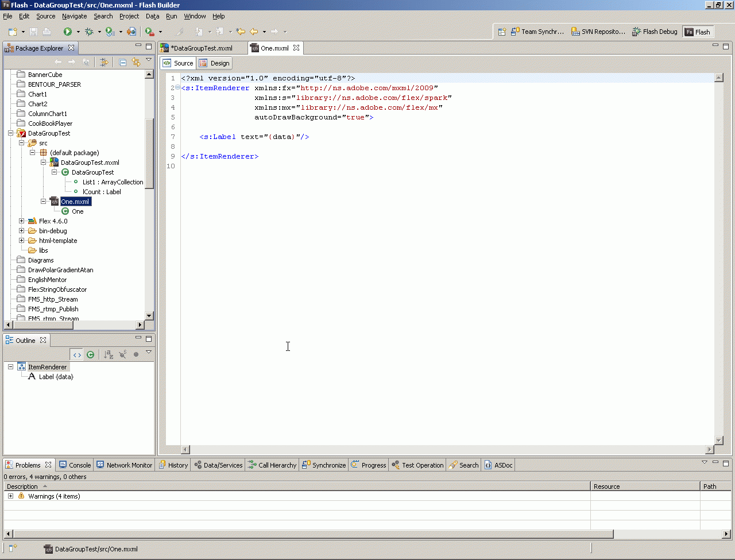Click the Description column header

[x=23, y=486]
